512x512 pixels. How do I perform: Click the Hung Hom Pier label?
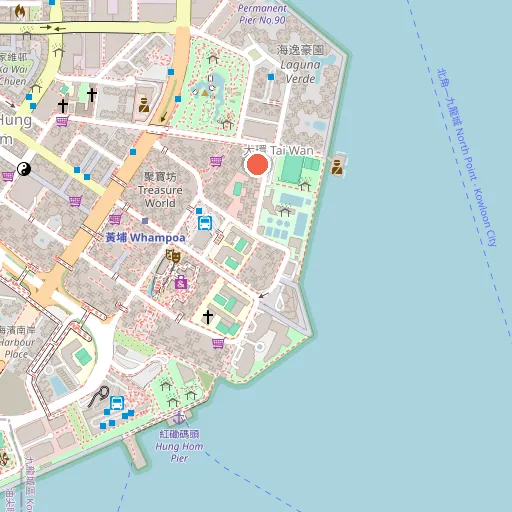(x=179, y=446)
